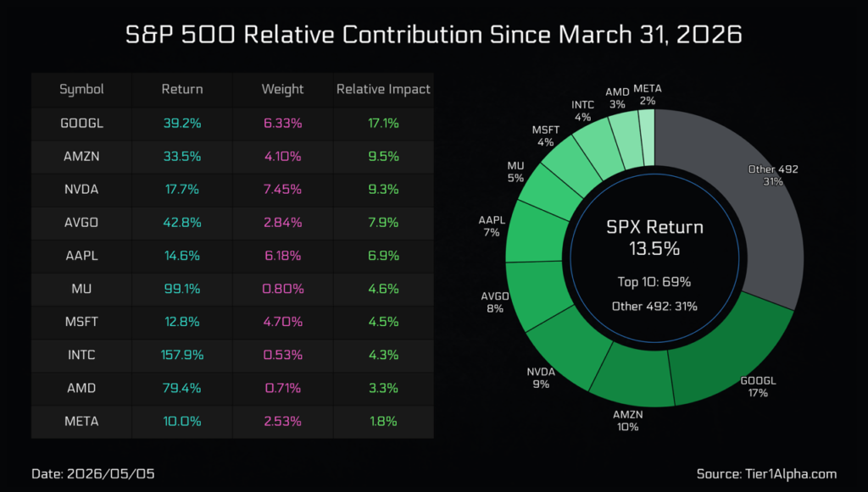Viewport: 868px width, 492px height.
Task: Click the Source: Tier1Alpha.com text
Action: (766, 473)
